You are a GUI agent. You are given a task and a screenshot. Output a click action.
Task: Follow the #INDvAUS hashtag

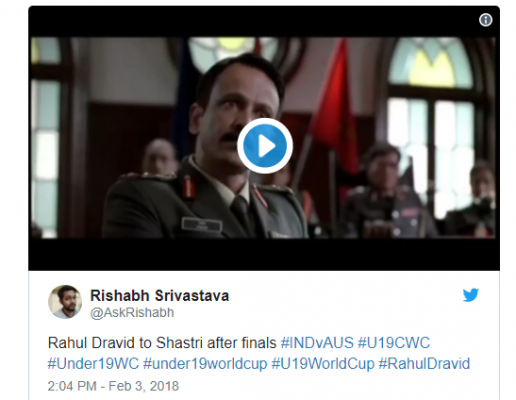click(317, 343)
